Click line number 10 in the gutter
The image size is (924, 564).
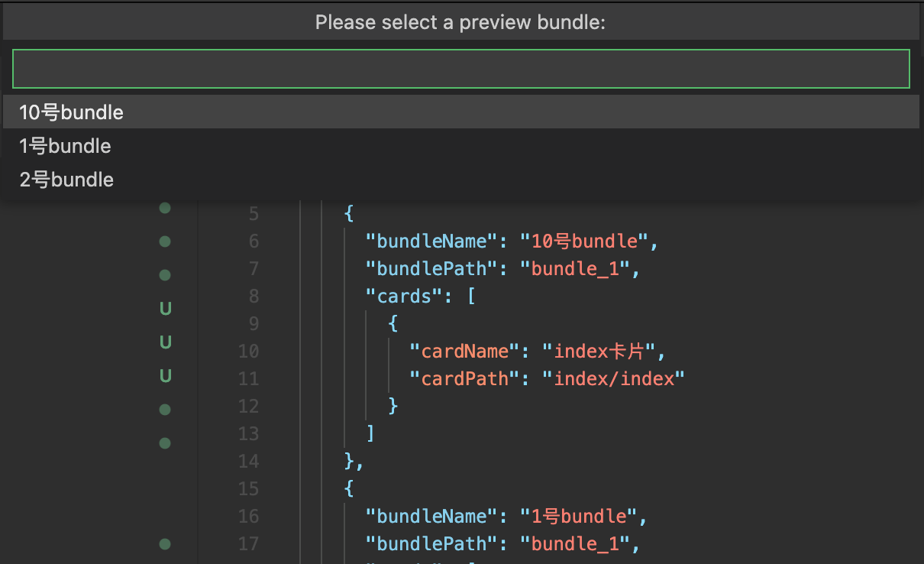point(249,352)
